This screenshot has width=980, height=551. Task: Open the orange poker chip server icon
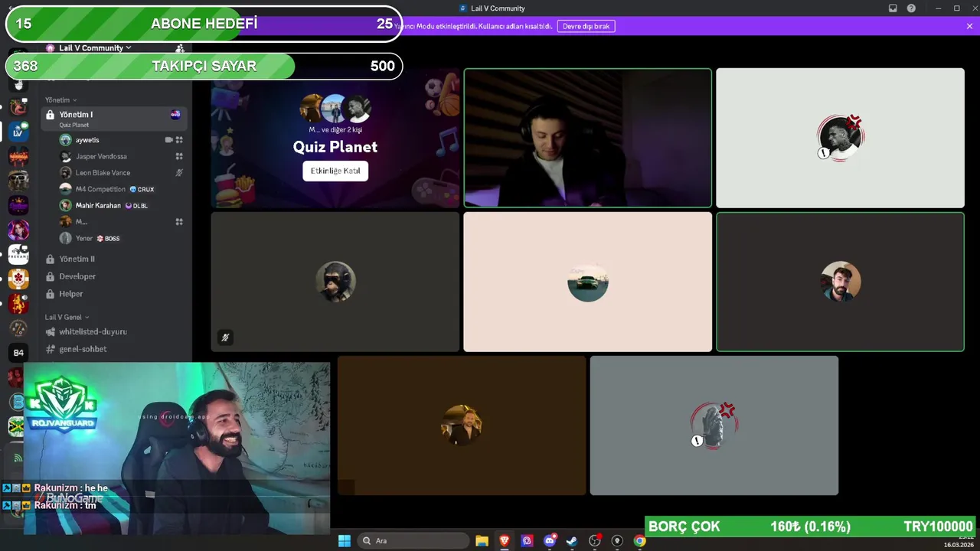(x=18, y=279)
